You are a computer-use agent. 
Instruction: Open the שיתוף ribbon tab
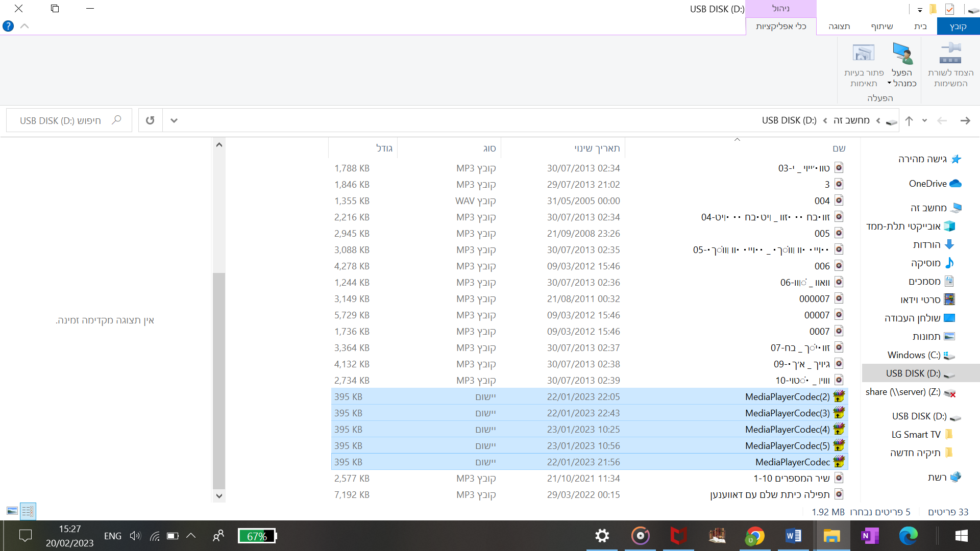882,27
